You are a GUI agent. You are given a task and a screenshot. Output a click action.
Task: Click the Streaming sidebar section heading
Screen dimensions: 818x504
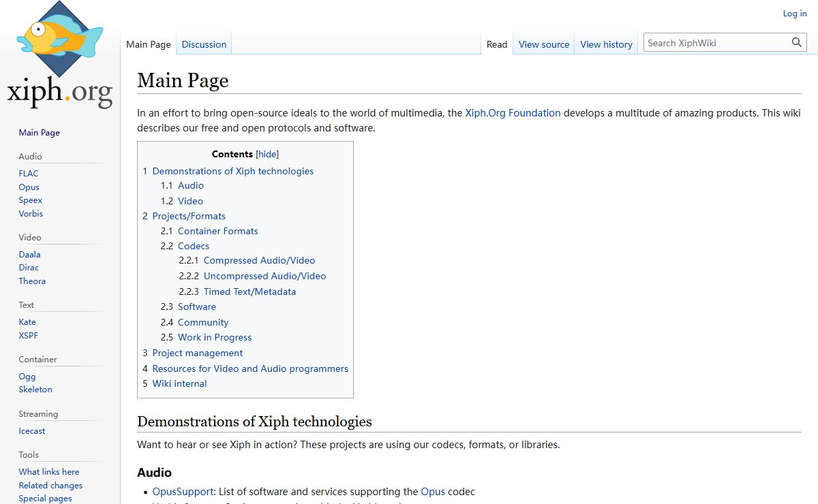click(x=38, y=413)
